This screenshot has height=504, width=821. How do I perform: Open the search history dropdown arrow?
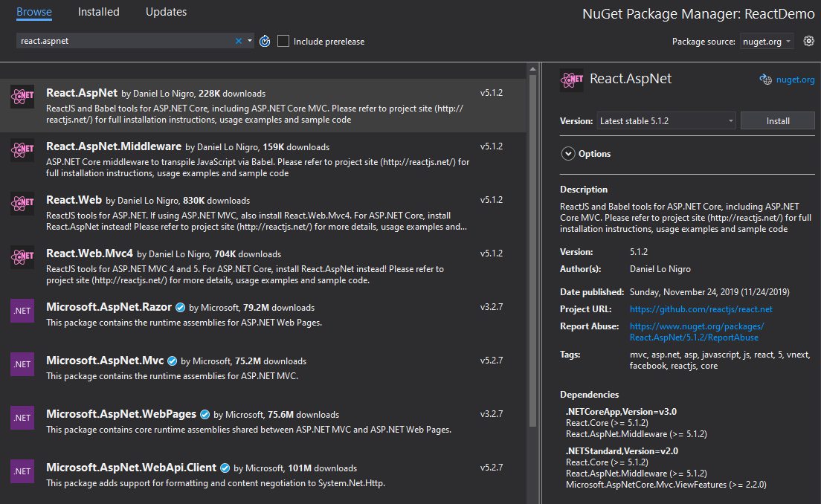pyautogui.click(x=250, y=41)
